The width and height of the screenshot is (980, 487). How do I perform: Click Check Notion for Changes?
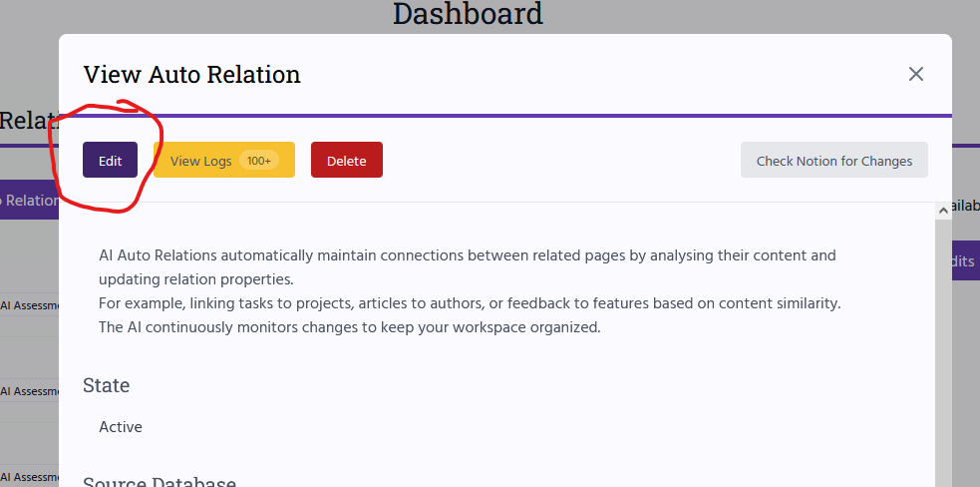click(834, 161)
